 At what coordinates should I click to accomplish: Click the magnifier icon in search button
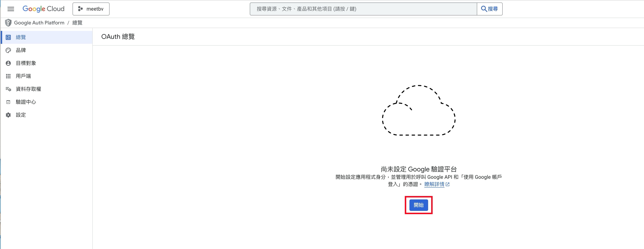pos(484,9)
